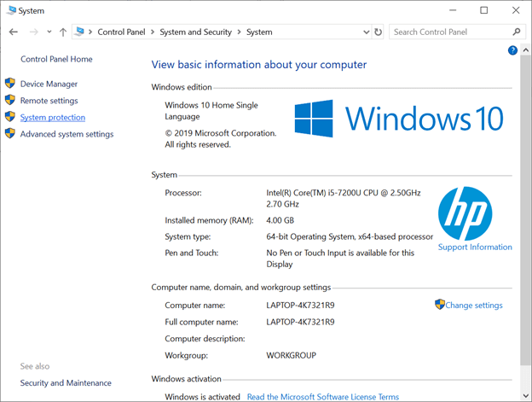Viewport: 532px width, 402px height.
Task: Select the 4.00 GB RAM value
Action: [280, 220]
